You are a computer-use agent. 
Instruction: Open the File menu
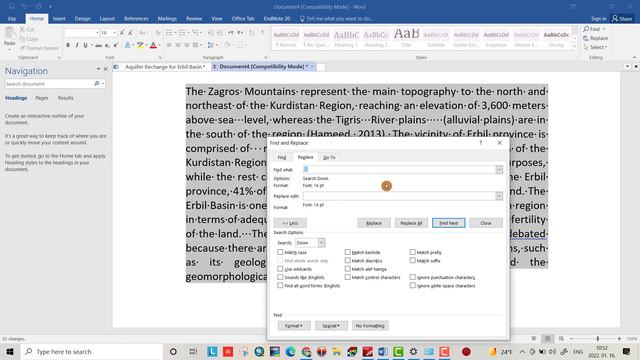click(x=12, y=18)
